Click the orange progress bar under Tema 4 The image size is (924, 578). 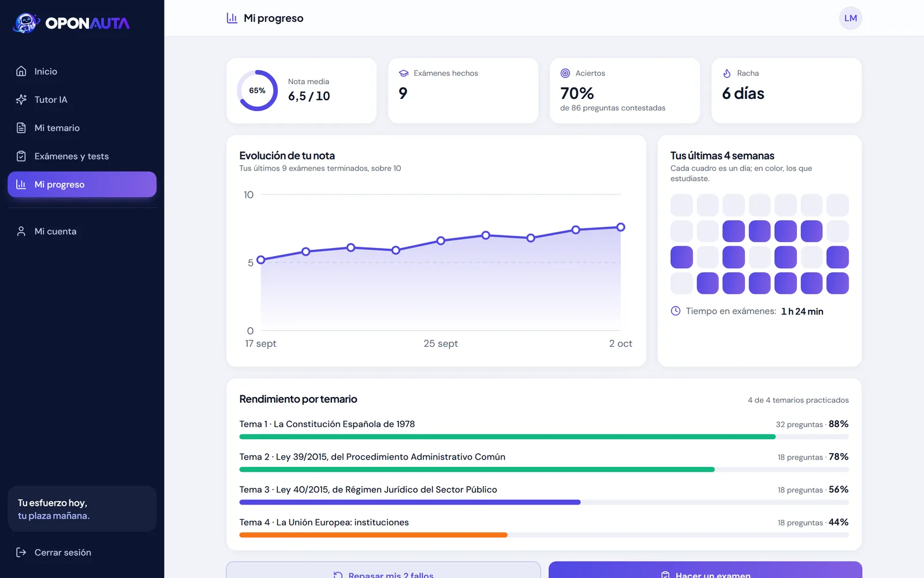373,535
